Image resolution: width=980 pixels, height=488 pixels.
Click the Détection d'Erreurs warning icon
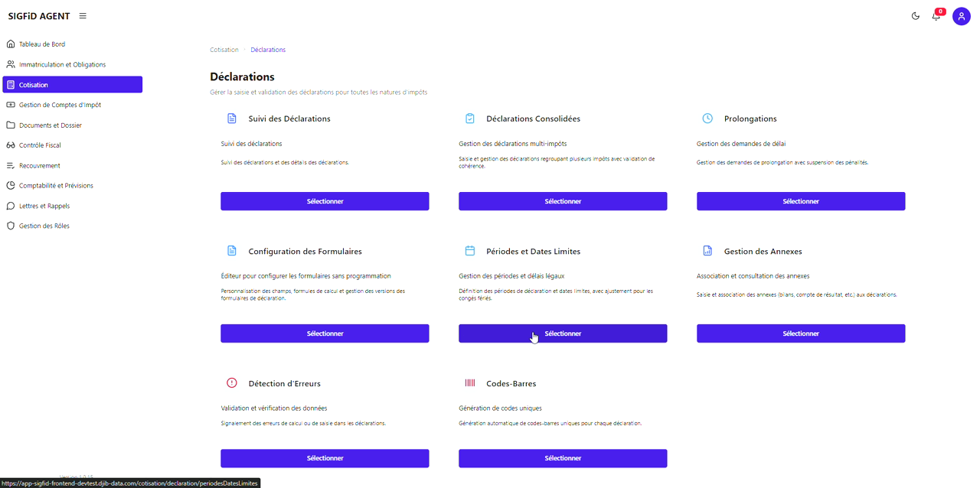232,383
